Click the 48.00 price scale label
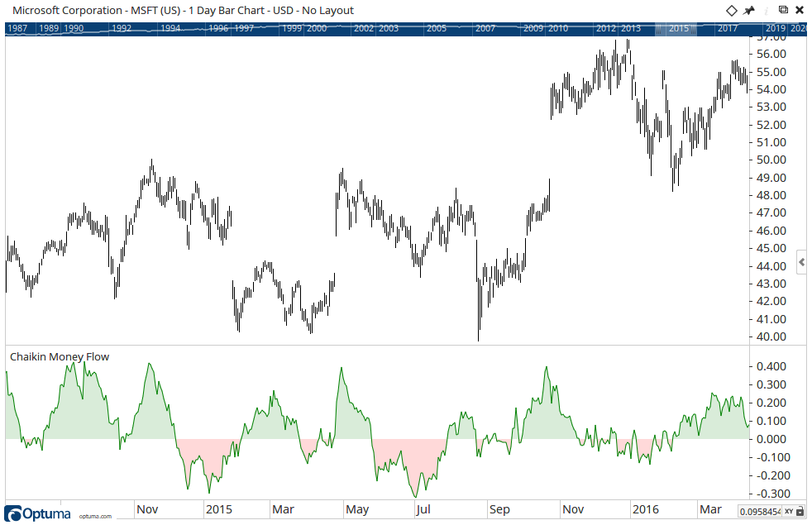The image size is (812, 525). (771, 195)
